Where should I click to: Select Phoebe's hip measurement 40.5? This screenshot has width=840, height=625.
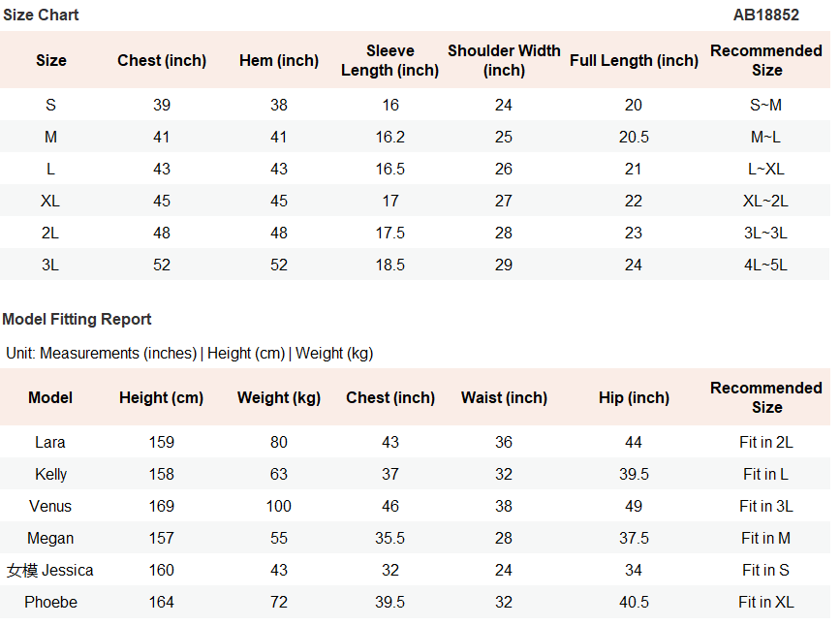pos(634,602)
